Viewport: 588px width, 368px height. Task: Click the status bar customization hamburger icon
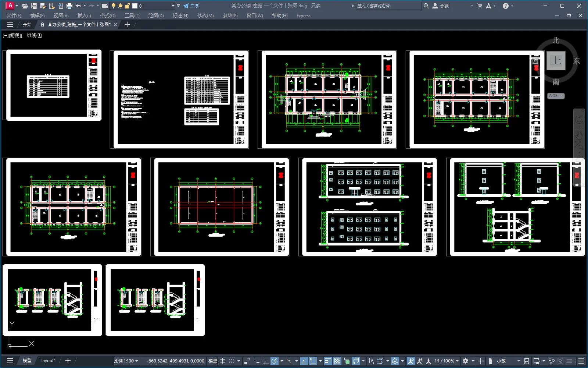pyautogui.click(x=581, y=361)
